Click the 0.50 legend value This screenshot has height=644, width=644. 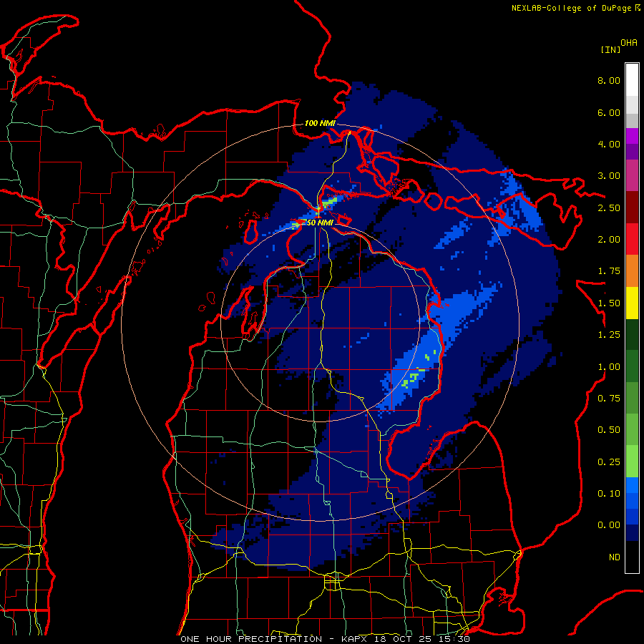609,430
